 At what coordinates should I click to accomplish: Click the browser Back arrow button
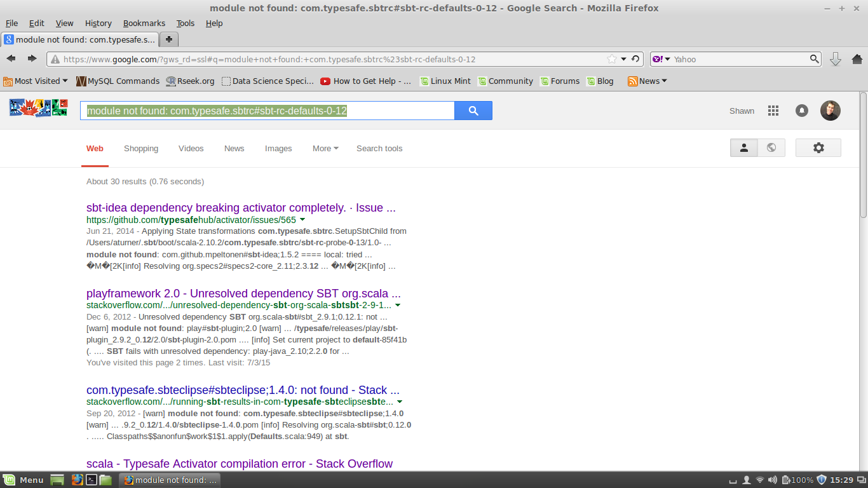click(11, 59)
